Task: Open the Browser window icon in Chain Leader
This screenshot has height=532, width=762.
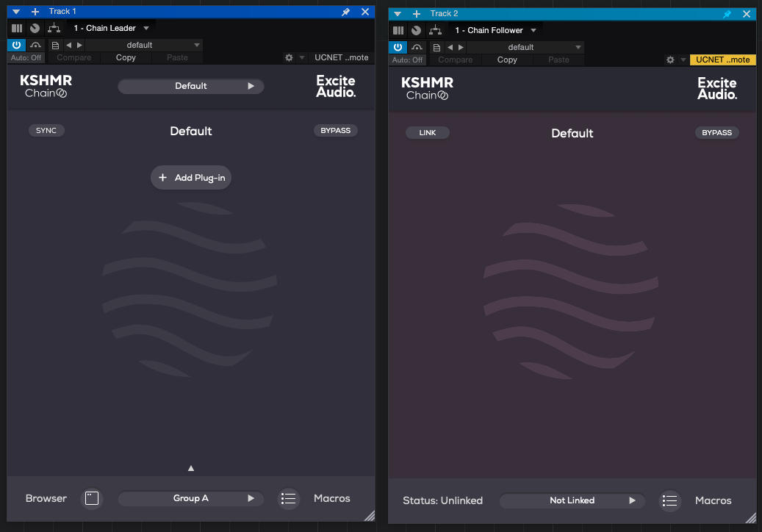Action: pos(92,498)
